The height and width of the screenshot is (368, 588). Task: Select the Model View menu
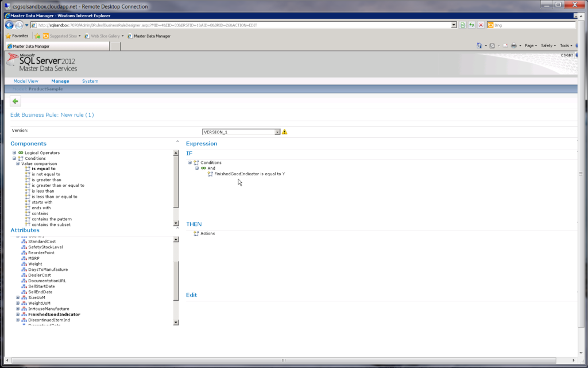[25, 80]
